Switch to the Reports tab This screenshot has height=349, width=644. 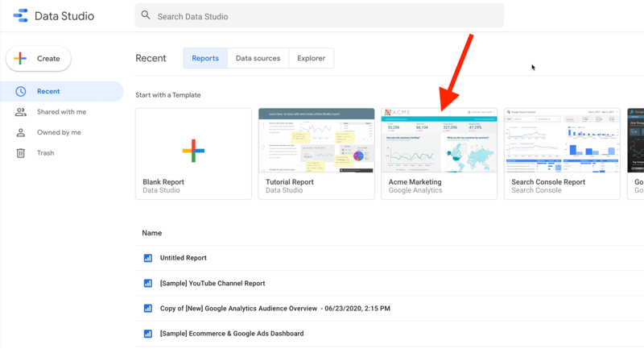click(205, 58)
